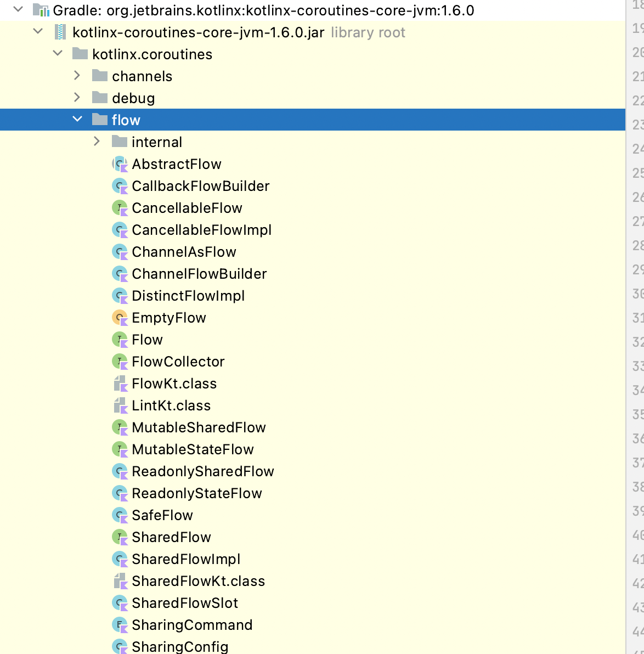Open the SharedFlowImpl class

click(186, 559)
